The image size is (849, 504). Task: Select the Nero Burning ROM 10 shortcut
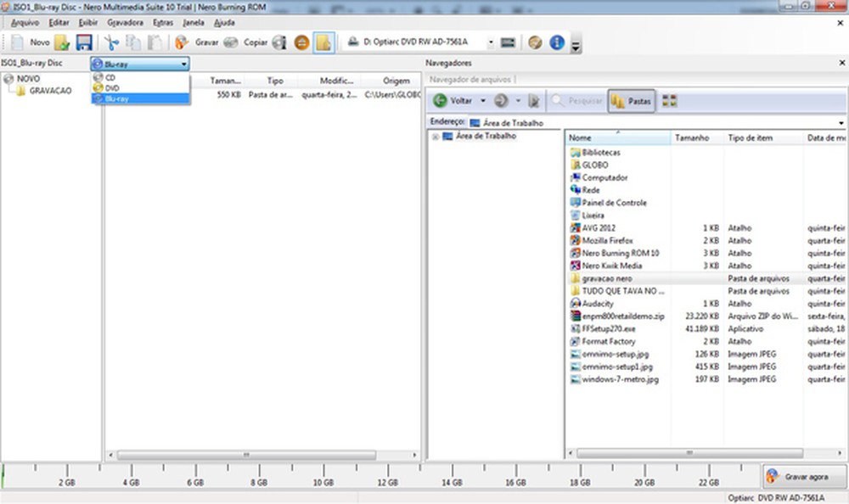click(615, 254)
